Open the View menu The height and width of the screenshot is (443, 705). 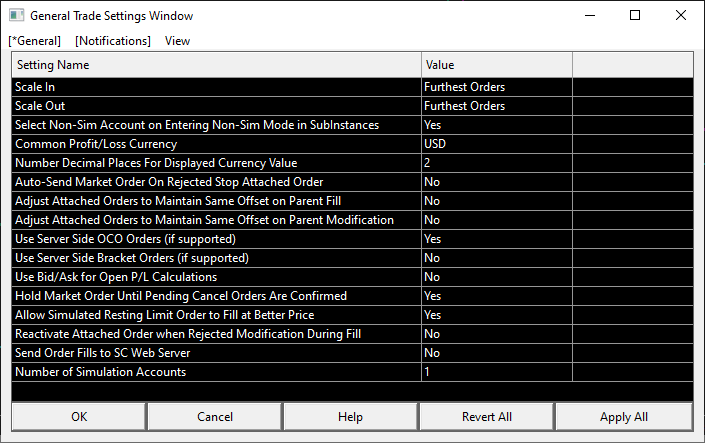click(x=177, y=41)
